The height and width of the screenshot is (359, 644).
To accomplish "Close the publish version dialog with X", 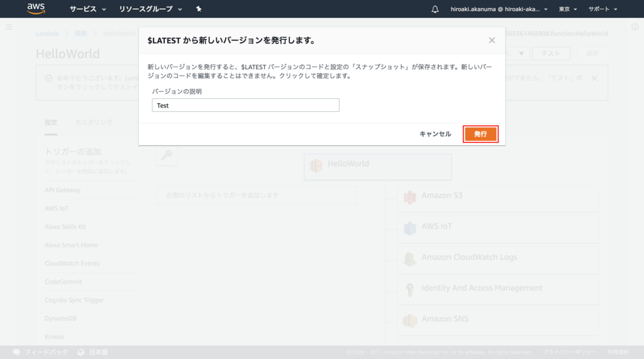I will click(492, 40).
